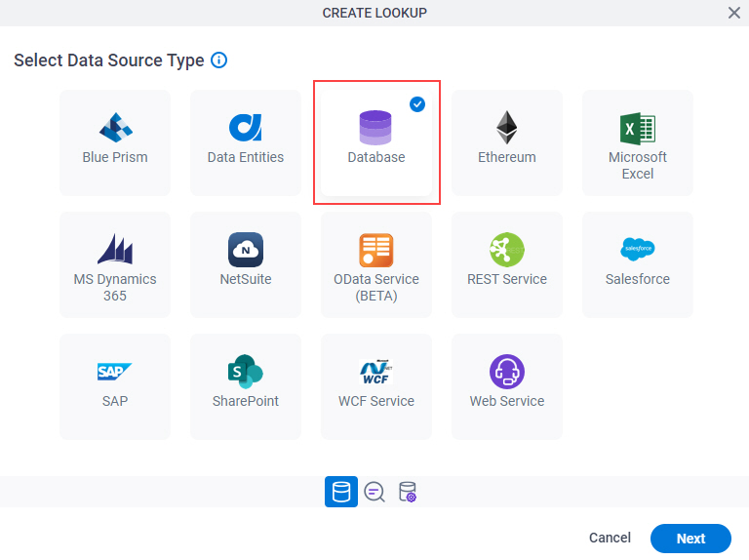Select the Salesforce cloud tile
Viewport: 749px width, 560px height.
click(637, 264)
